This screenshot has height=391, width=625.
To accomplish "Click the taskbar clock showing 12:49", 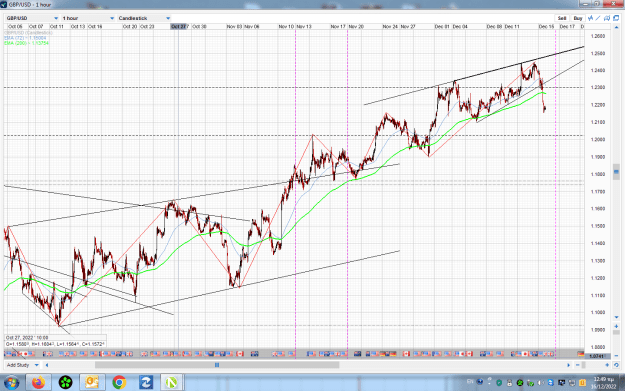I will pos(603,383).
